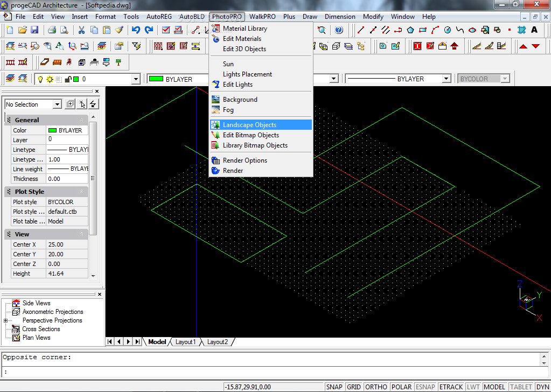Toggle ESNAP in status bar

[425, 387]
